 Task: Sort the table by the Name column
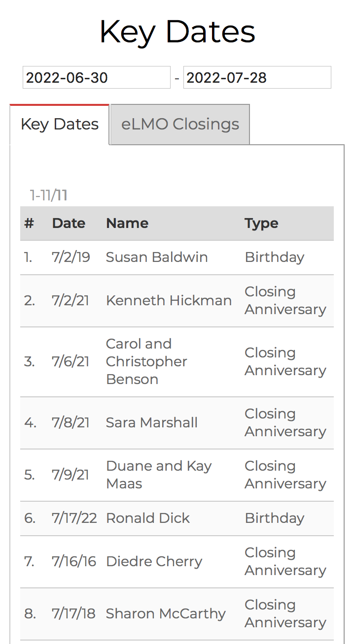[127, 223]
